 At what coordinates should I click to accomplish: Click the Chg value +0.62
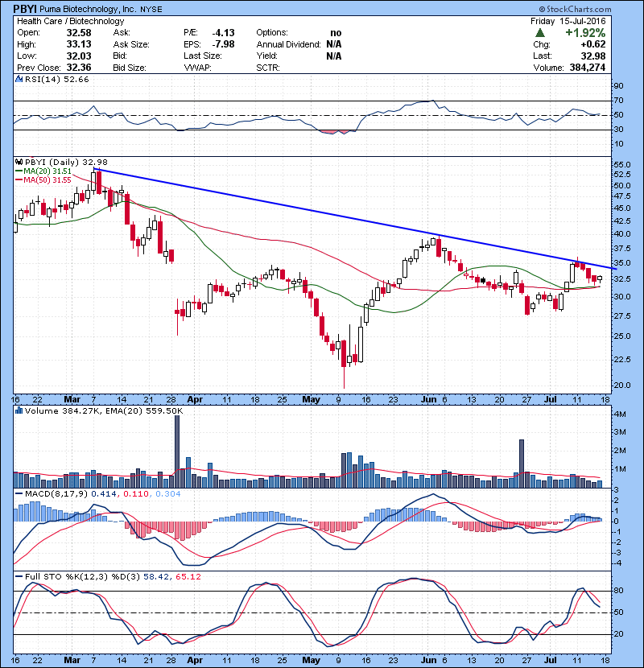(593, 44)
